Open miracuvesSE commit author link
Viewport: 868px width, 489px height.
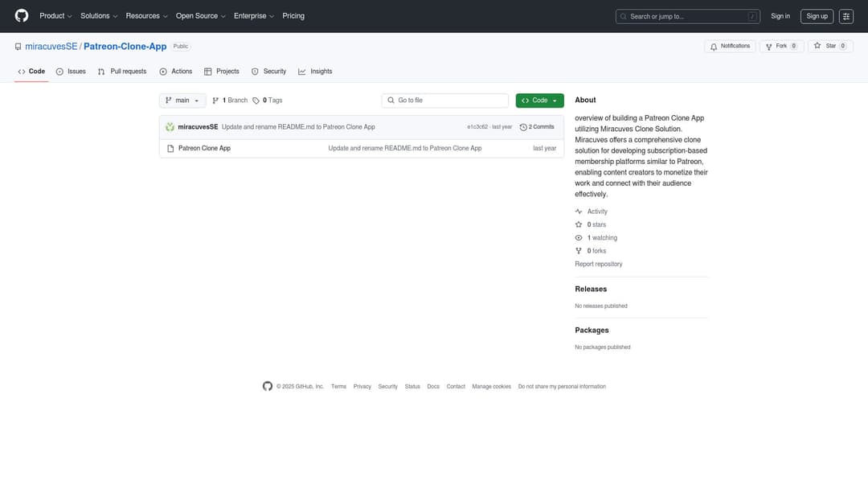pyautogui.click(x=198, y=127)
